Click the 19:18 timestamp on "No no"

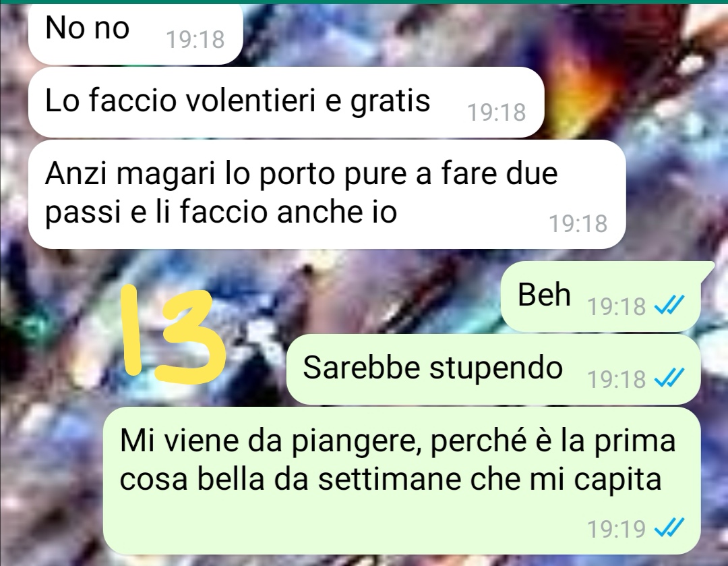pos(195,40)
